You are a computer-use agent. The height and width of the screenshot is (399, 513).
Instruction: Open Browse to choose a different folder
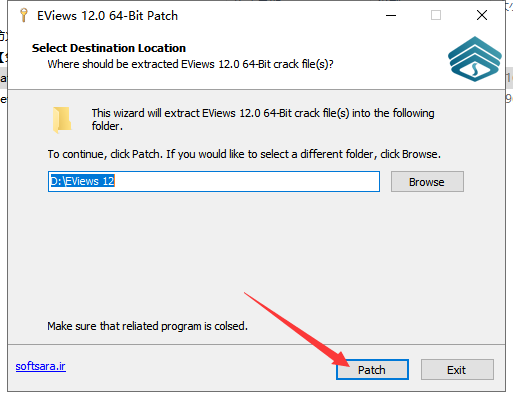[x=427, y=182]
